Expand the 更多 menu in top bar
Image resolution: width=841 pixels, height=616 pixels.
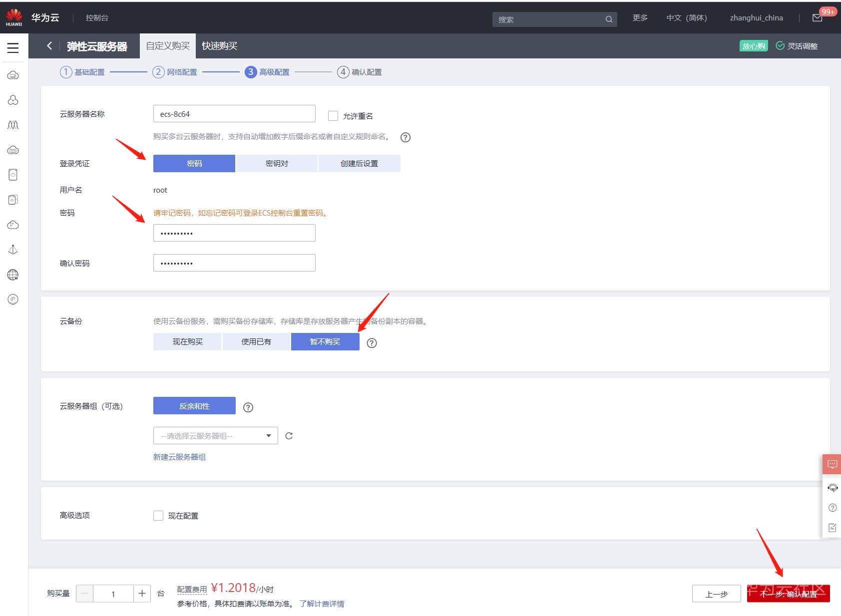[640, 18]
